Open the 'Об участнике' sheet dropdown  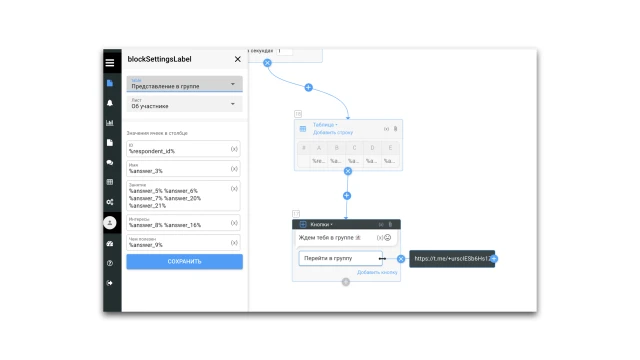184,104
